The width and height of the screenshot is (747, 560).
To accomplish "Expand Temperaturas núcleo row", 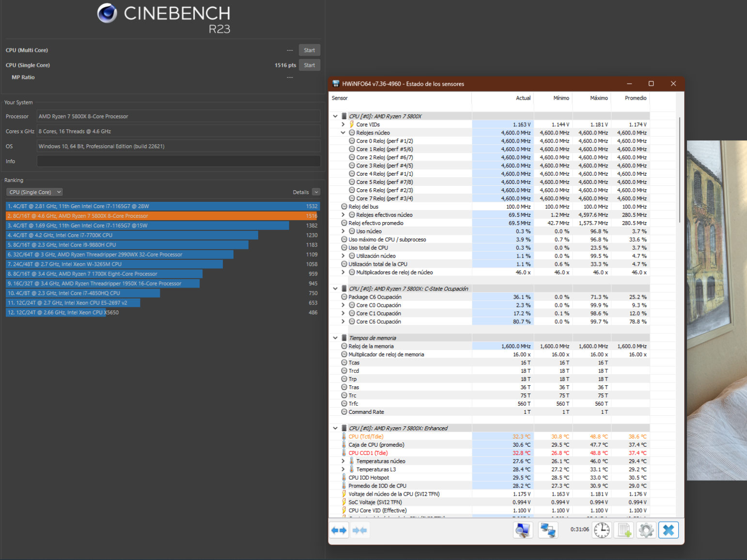I will [x=343, y=461].
